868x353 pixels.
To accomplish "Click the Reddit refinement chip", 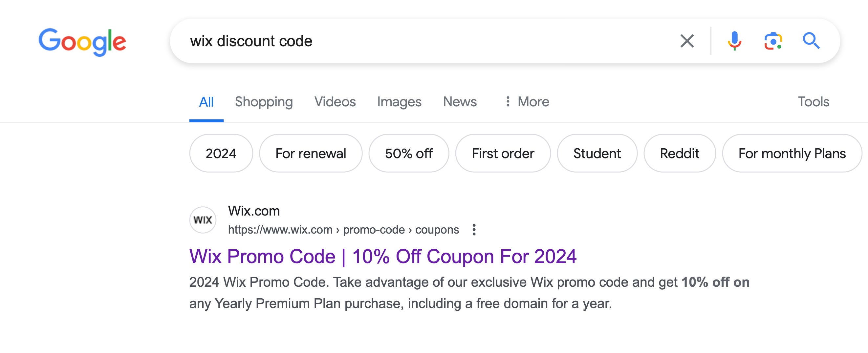I will [679, 154].
